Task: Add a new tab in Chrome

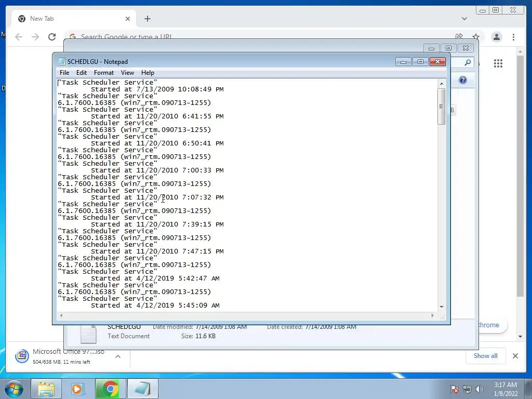Action: tap(147, 19)
